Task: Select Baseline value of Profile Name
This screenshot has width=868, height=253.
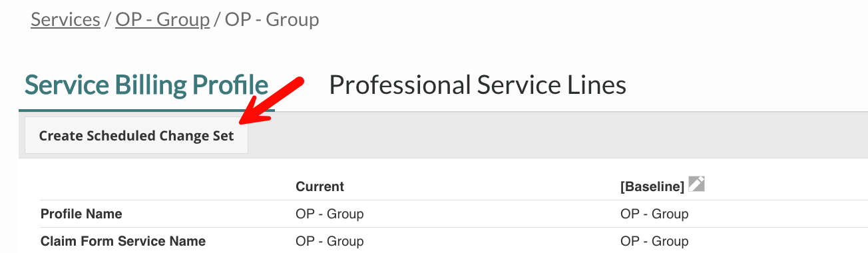Action: point(654,214)
